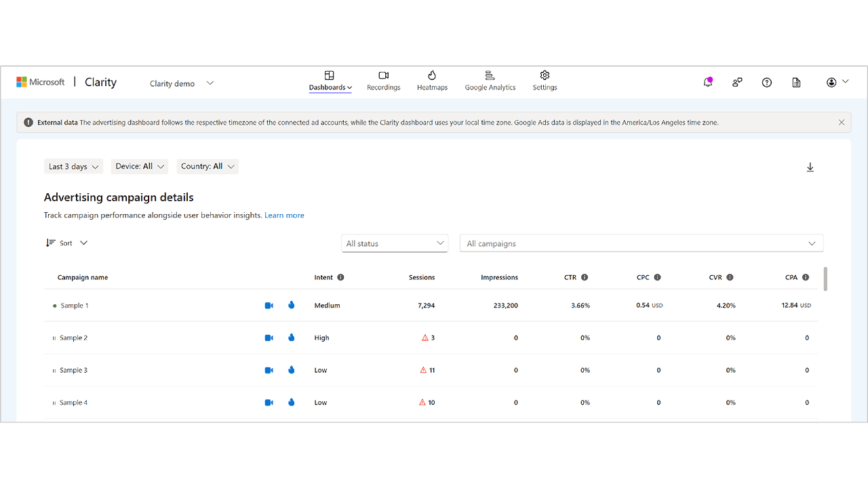Click the CTR info icon
The image size is (868, 488).
[585, 277]
